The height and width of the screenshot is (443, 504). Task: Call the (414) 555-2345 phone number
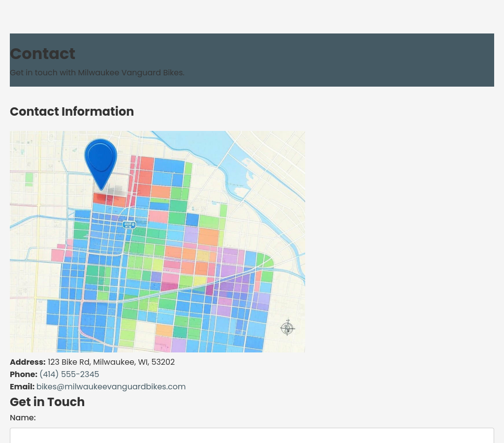[x=69, y=375]
